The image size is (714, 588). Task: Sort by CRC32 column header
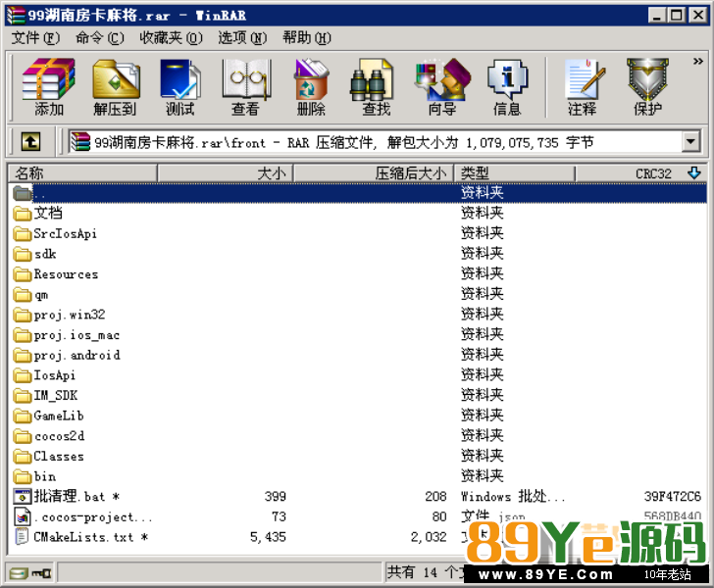641,173
